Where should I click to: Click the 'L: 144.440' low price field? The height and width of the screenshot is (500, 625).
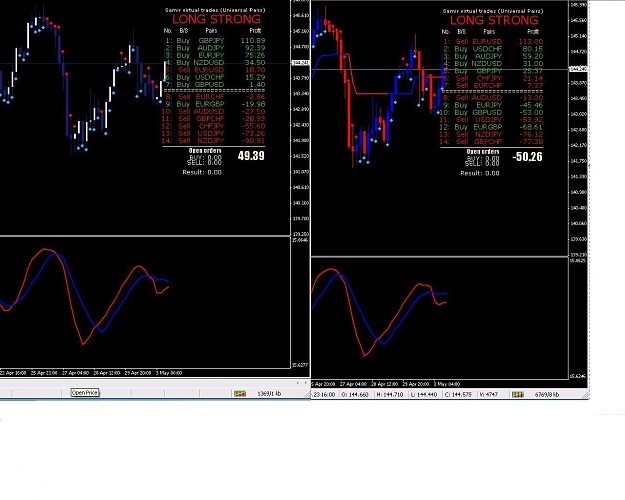[423, 394]
